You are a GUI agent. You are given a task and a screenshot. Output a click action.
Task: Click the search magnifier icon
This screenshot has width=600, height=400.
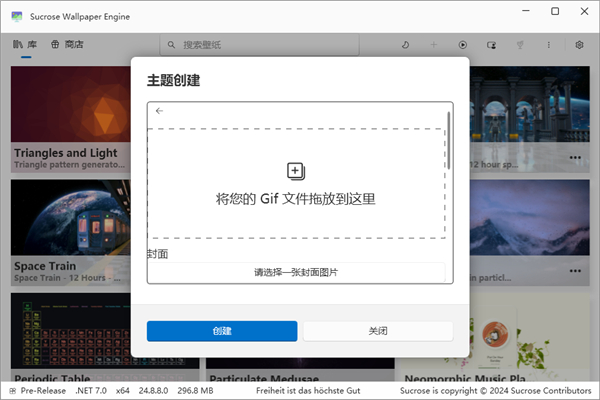point(171,45)
